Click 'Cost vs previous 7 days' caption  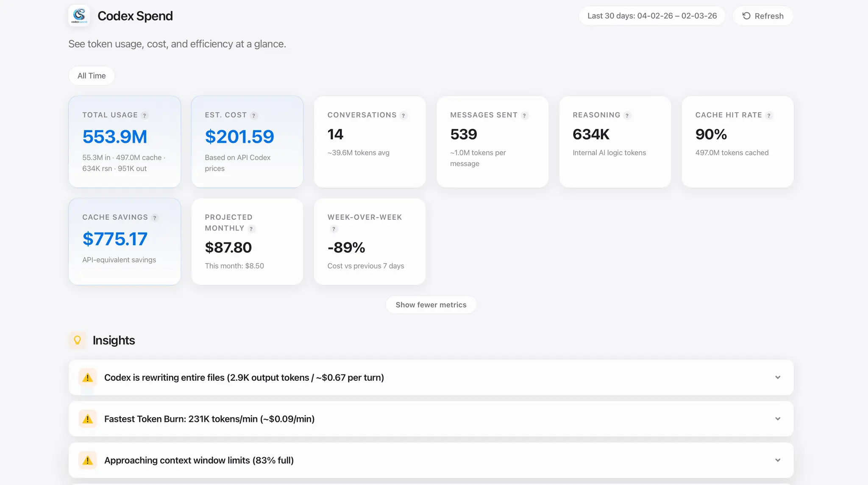click(x=366, y=266)
